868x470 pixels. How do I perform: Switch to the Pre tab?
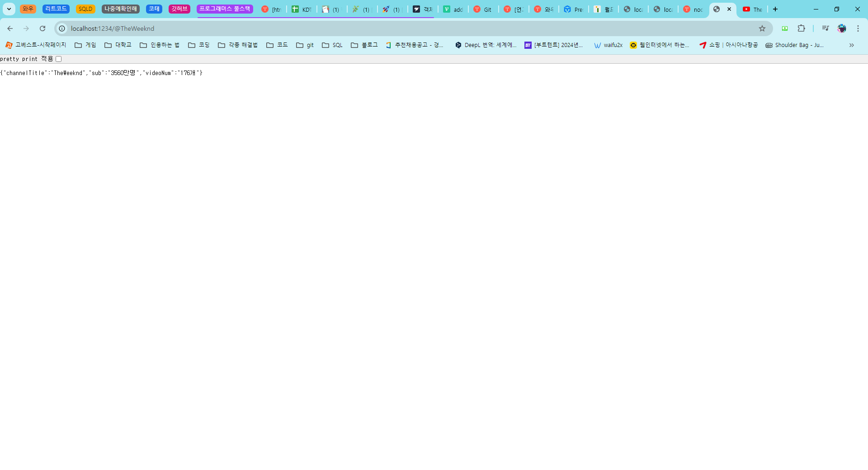(573, 9)
